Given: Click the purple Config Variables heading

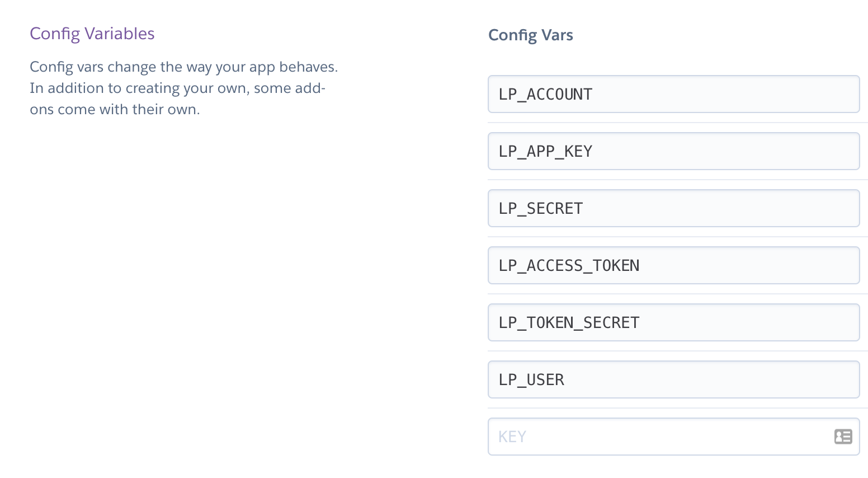Looking at the screenshot, I should (92, 34).
